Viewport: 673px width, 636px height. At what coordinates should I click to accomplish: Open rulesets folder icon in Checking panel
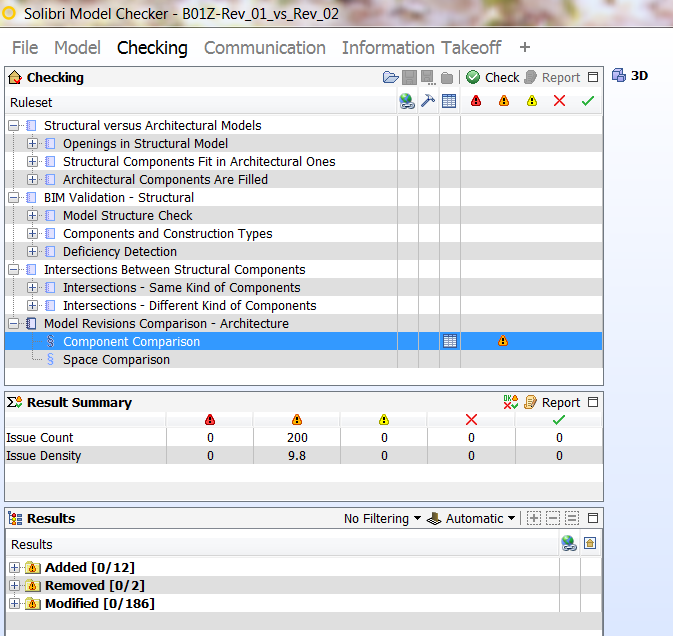pos(390,78)
